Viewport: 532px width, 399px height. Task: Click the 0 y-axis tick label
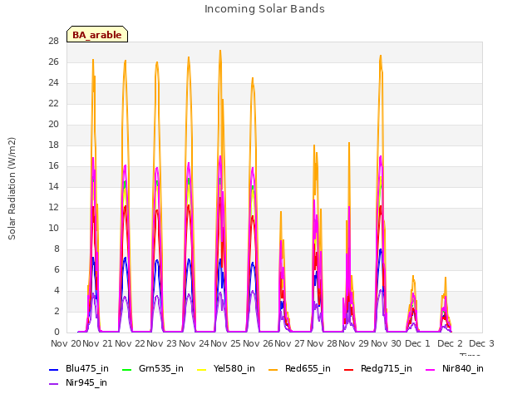[x=57, y=332]
